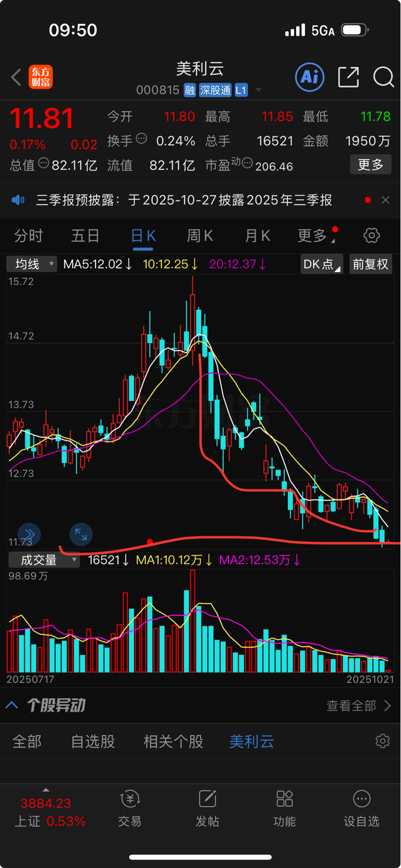The height and width of the screenshot is (868, 401).
Task: Select the 全部 filter tab
Action: [x=27, y=741]
